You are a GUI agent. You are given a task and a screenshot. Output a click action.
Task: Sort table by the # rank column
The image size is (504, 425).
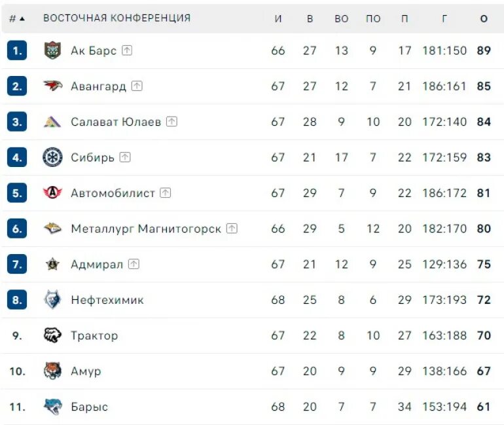click(17, 18)
